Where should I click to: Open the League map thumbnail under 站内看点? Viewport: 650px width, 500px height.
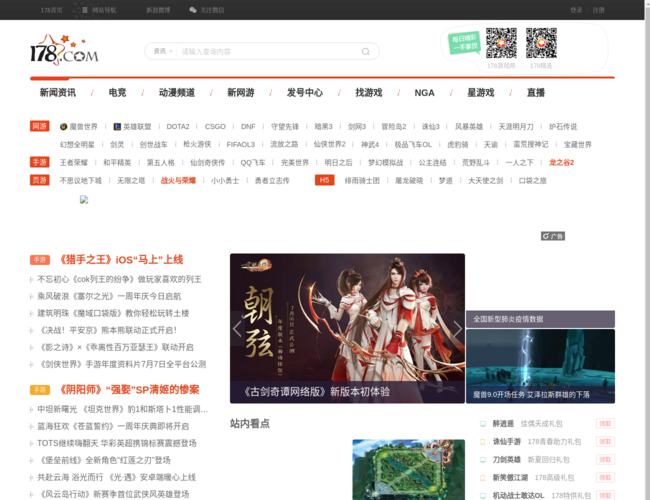(408, 470)
